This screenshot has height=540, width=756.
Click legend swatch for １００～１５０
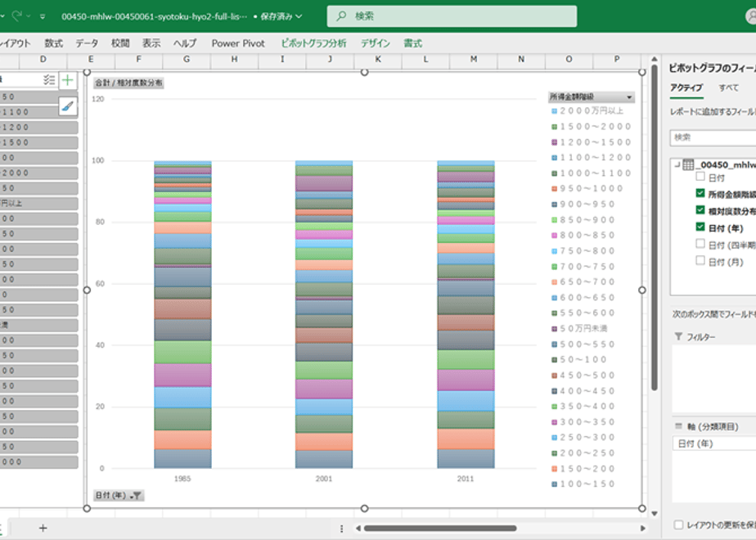[x=555, y=484]
